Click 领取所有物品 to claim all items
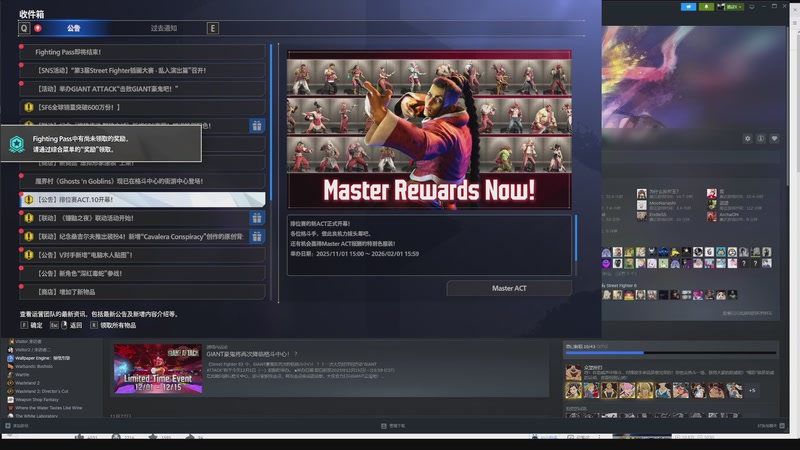 [113, 325]
